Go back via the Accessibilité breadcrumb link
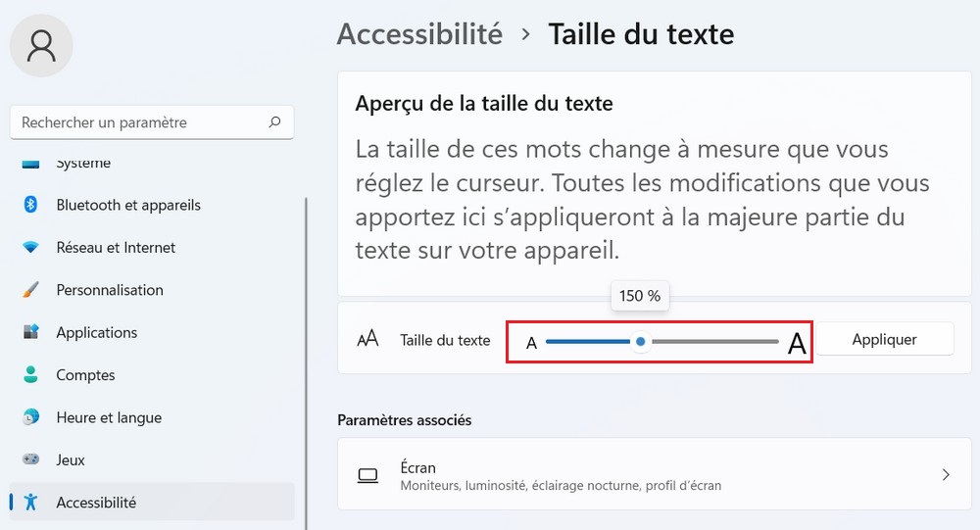 click(419, 34)
